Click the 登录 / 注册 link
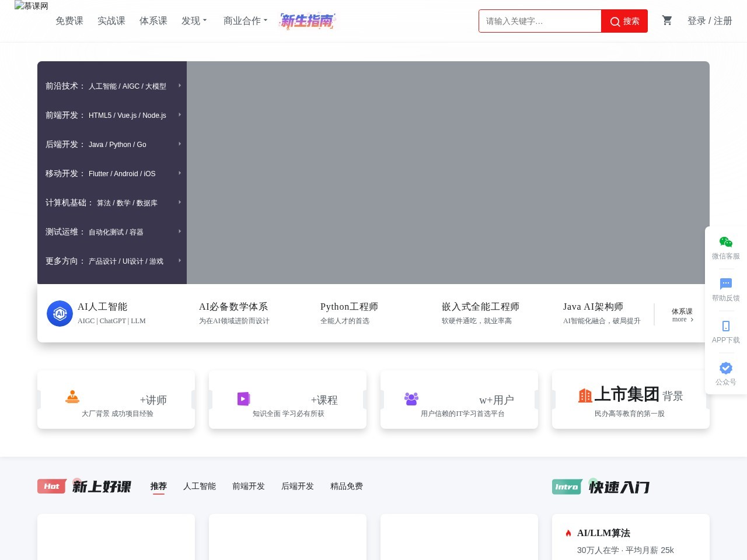 click(x=708, y=20)
